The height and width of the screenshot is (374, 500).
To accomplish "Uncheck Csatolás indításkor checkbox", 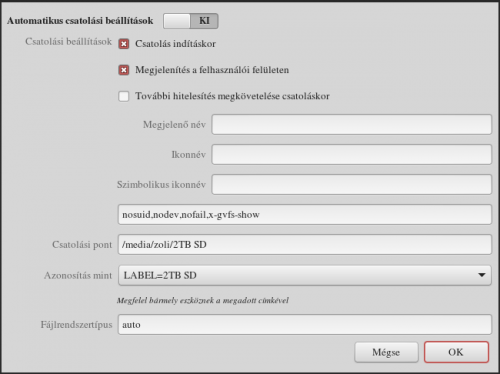I will [x=124, y=44].
